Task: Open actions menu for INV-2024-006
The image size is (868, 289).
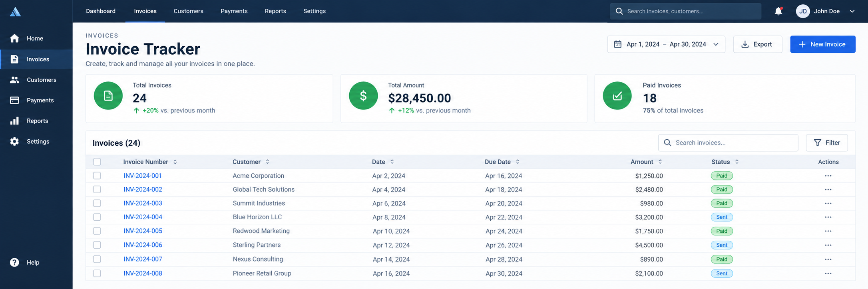Action: click(x=828, y=245)
